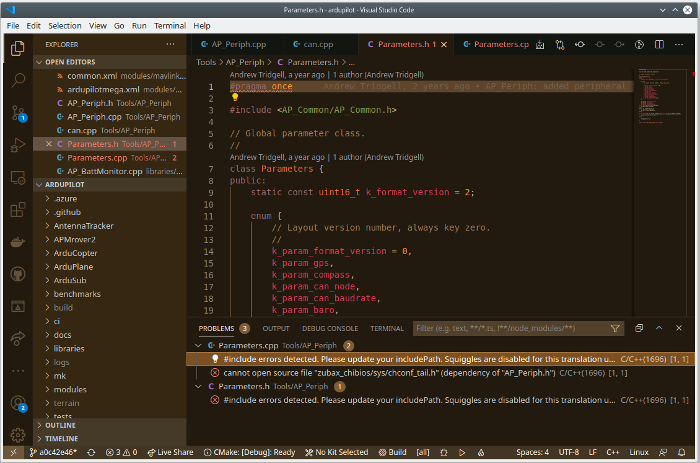The width and height of the screenshot is (700, 463).
Task: Click the CMake launch play icon
Action: point(462,452)
